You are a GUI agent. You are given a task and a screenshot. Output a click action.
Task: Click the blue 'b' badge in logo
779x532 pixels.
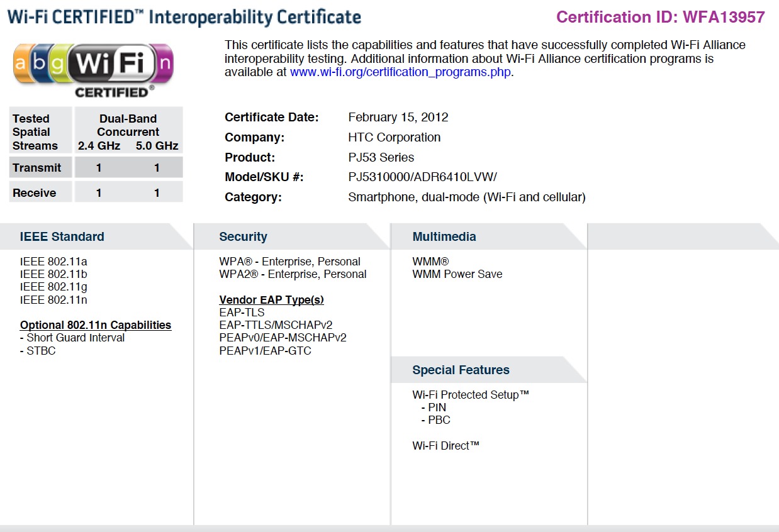39,64
